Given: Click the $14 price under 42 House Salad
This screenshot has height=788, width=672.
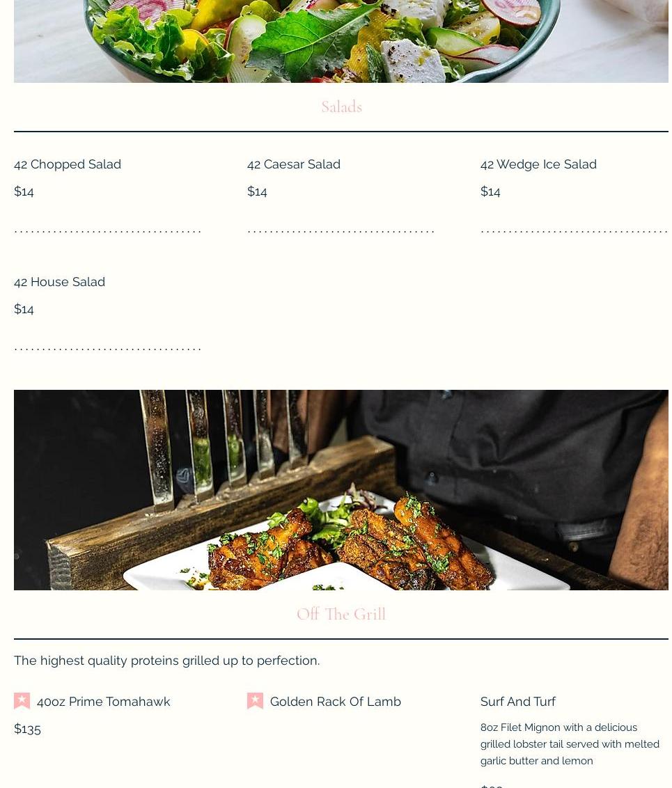Looking at the screenshot, I should pyautogui.click(x=24, y=309).
